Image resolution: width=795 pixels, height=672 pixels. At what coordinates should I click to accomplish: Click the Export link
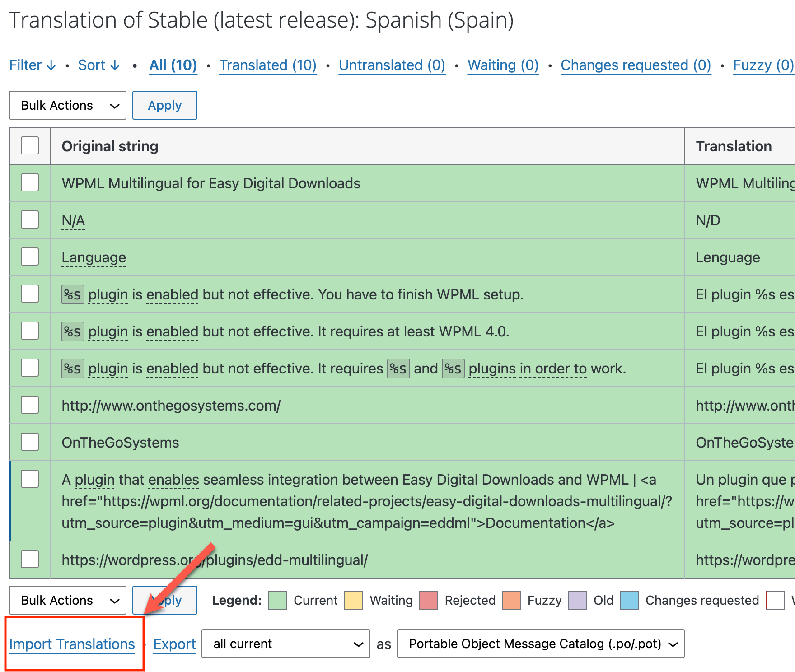pyautogui.click(x=174, y=644)
